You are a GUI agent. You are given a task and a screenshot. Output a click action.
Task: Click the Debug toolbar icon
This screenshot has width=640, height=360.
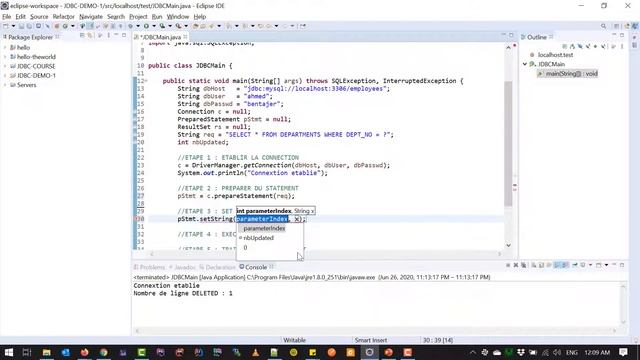(130, 26)
